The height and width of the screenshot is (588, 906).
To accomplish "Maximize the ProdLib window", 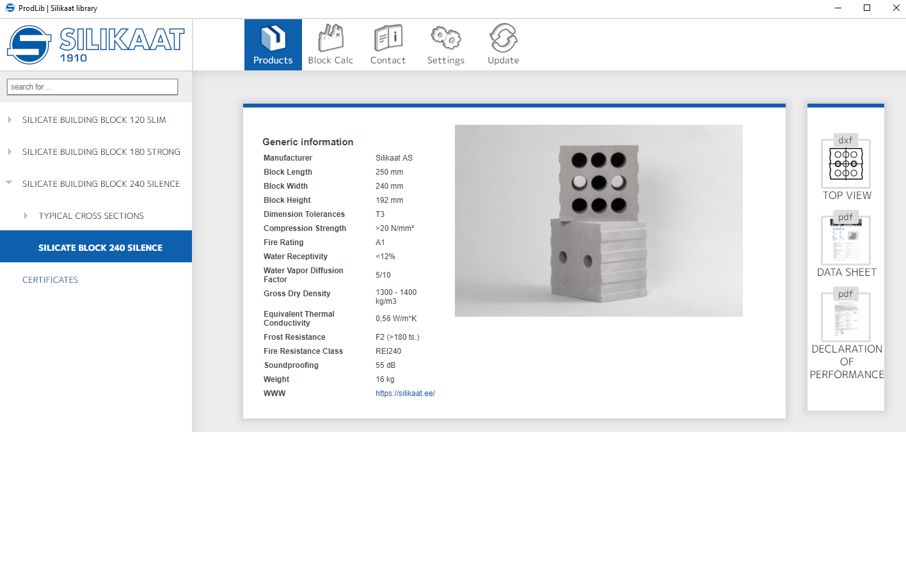I will point(867,8).
